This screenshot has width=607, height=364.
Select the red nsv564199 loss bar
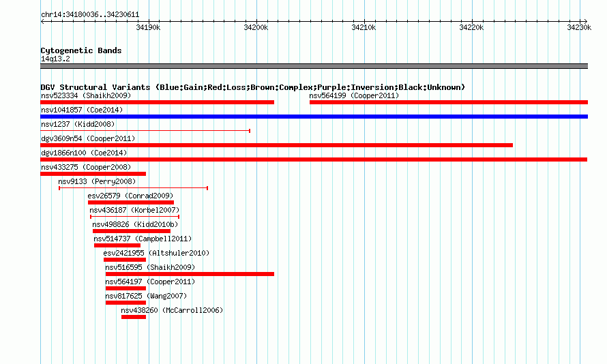click(449, 102)
